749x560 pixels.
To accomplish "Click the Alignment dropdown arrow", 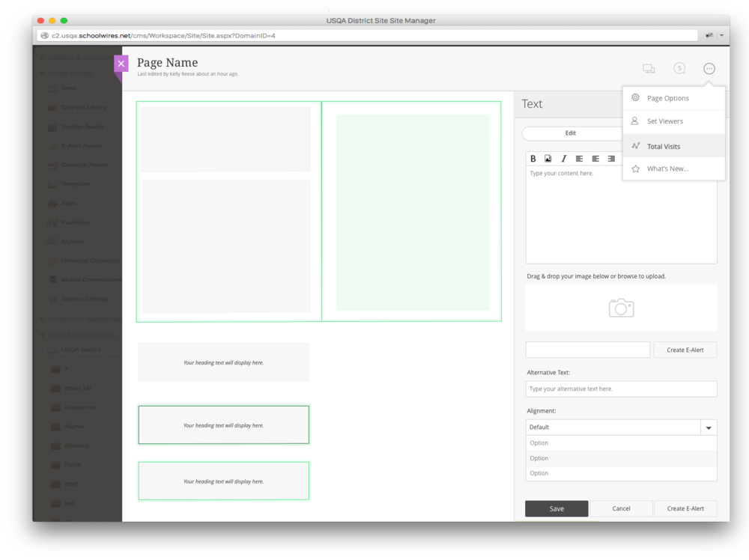I will click(x=709, y=427).
